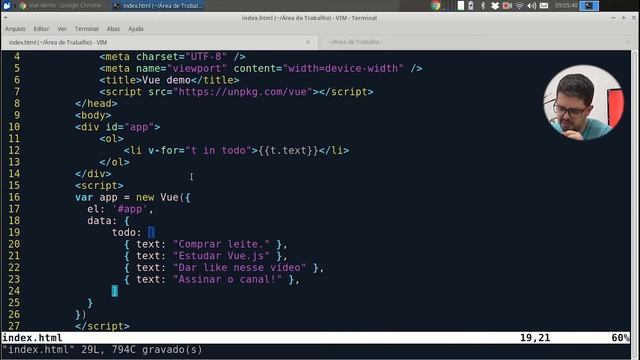Click the {{t.text}} interpolation
The width and height of the screenshot is (640, 360).
(288, 151)
